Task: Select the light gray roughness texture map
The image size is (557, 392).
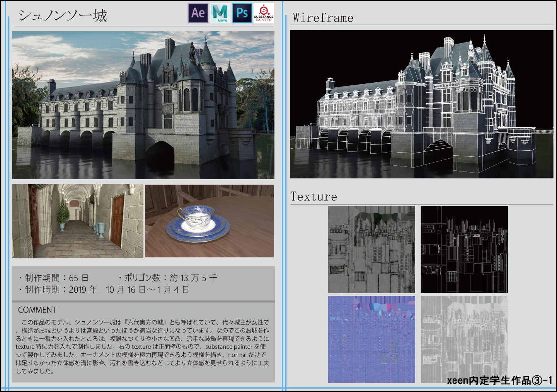Action: click(464, 339)
